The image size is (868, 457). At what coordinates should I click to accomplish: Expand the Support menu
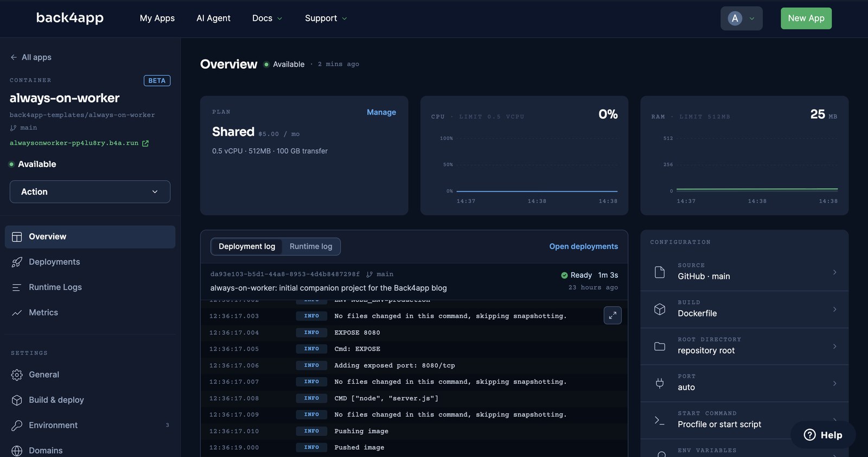click(x=325, y=18)
